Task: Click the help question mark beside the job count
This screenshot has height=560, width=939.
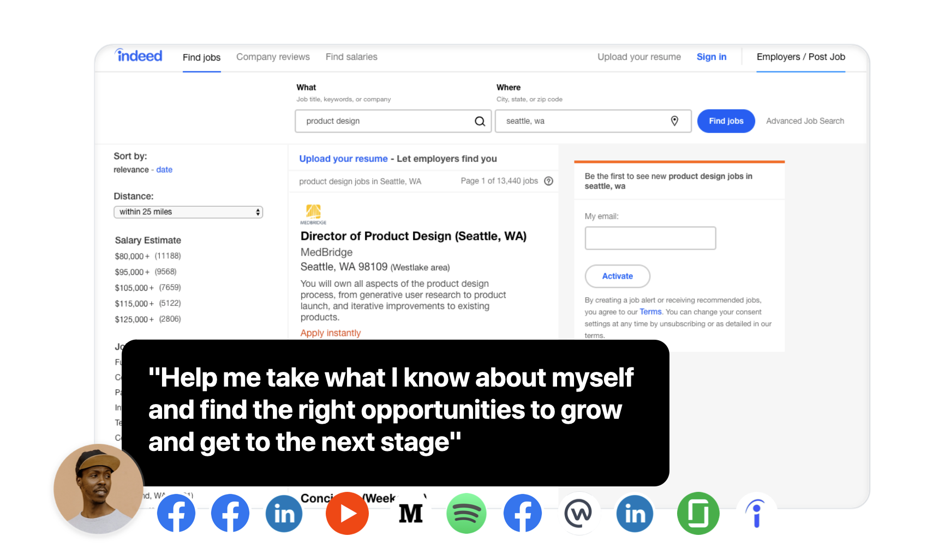Action: 549,181
